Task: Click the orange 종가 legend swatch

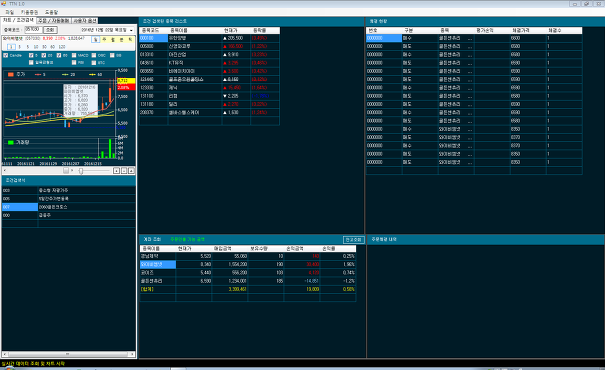Action: coord(11,74)
